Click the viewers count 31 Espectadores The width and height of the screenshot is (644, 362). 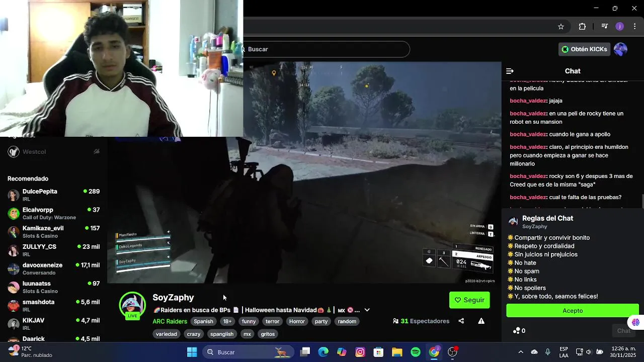421,321
